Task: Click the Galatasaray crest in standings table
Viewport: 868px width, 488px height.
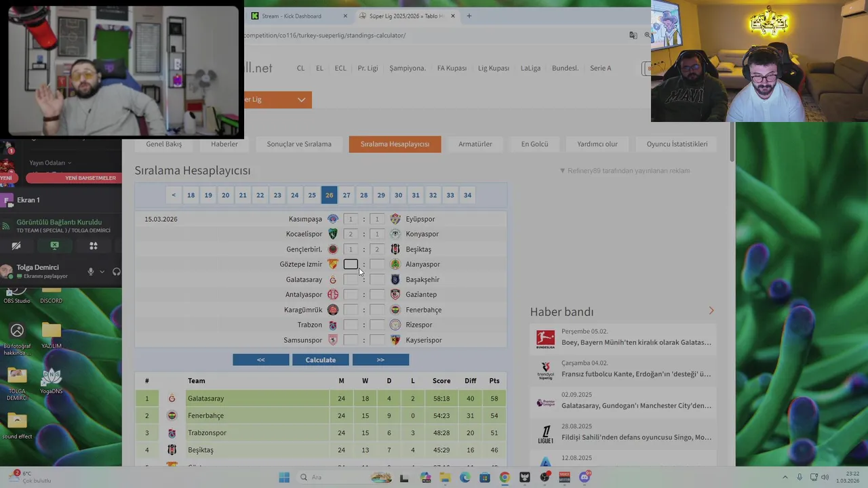Action: click(x=172, y=399)
